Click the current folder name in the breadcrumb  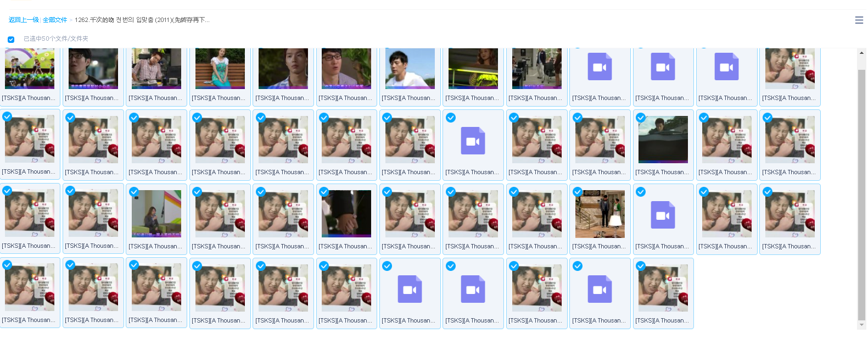pos(142,20)
